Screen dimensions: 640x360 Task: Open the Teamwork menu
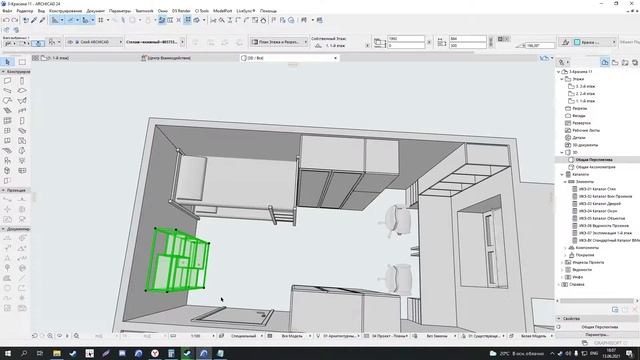pyautogui.click(x=144, y=11)
